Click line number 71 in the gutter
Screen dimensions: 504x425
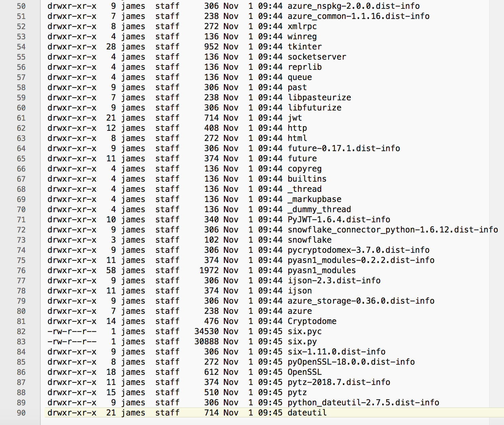coord(21,220)
